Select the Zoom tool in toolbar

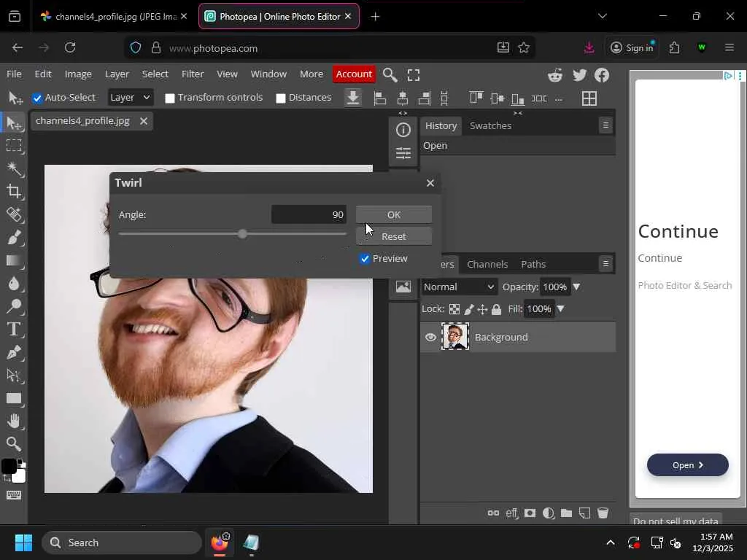click(x=14, y=443)
